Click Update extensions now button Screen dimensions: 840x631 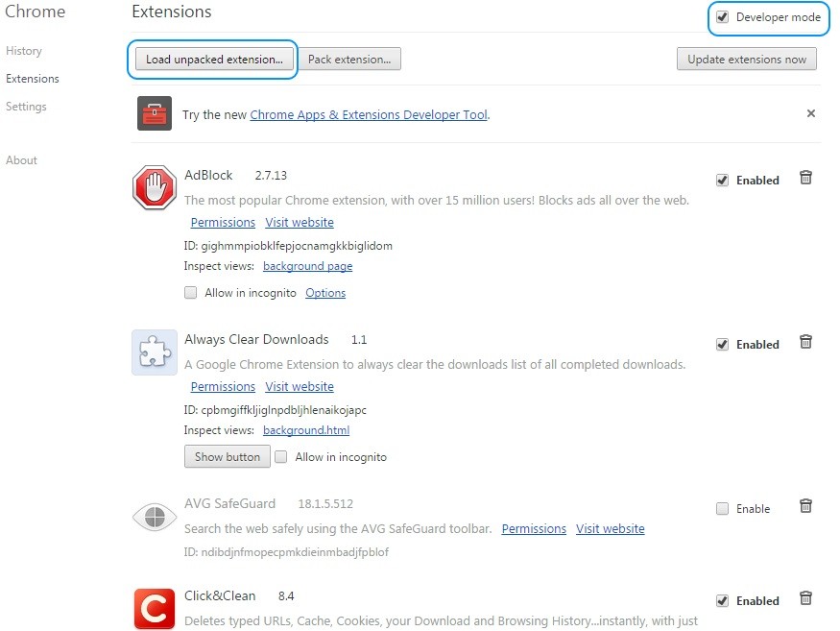click(747, 59)
